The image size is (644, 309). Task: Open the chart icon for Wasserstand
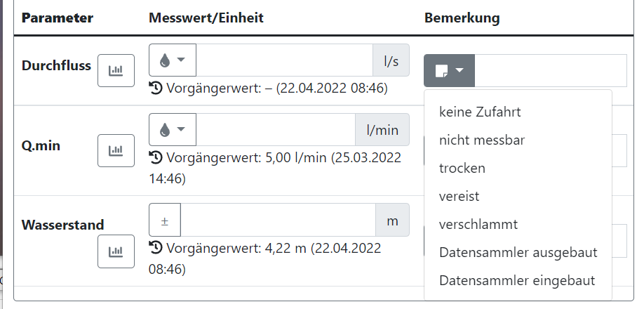tap(116, 251)
